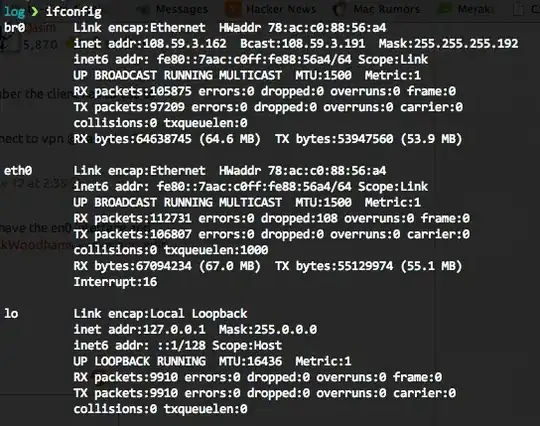Click the lo interface name
The height and width of the screenshot is (426, 540).
click(x=11, y=313)
